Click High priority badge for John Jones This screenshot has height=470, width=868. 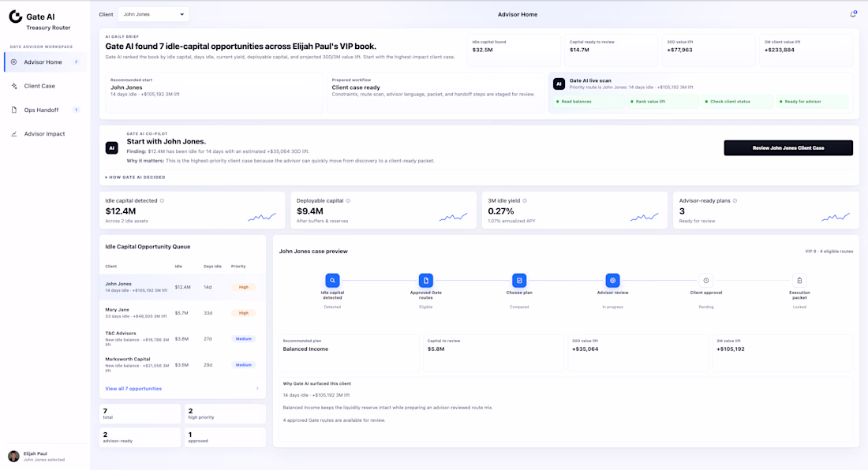click(244, 287)
